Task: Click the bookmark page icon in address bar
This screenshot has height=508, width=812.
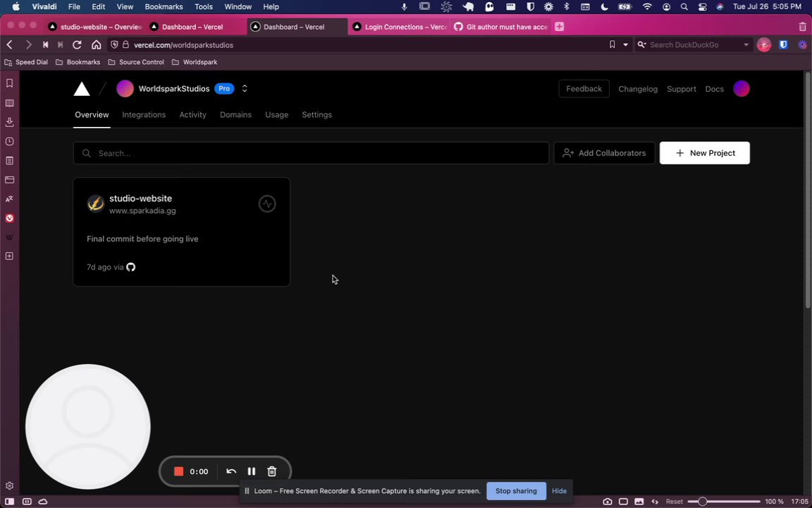Action: tap(612, 45)
